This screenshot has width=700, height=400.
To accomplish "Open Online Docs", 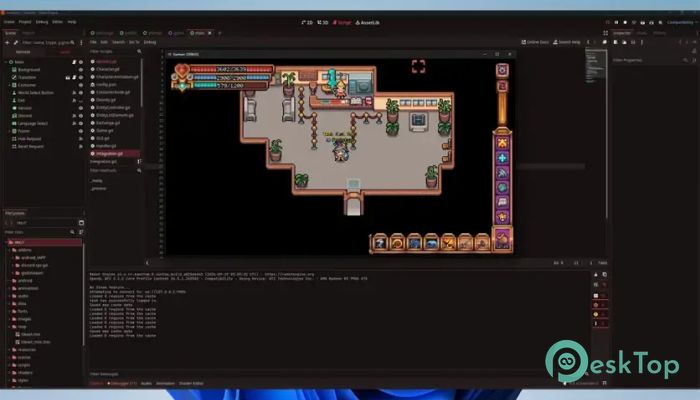I will click(x=535, y=42).
